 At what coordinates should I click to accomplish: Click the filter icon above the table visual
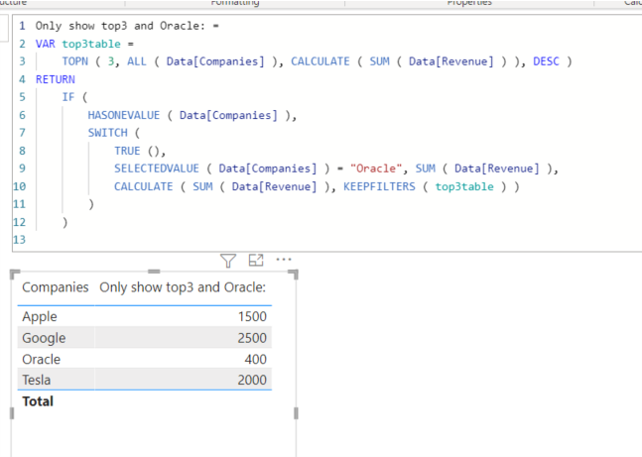228,260
